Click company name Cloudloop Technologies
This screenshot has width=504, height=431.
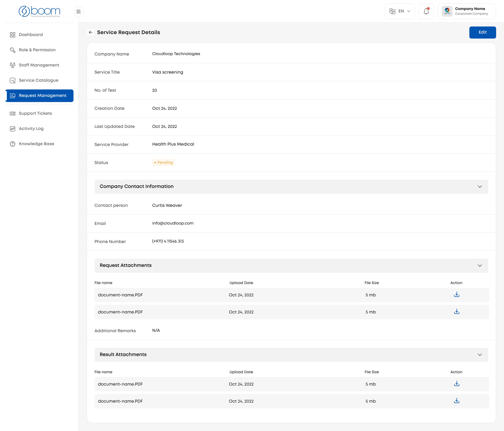click(x=176, y=54)
